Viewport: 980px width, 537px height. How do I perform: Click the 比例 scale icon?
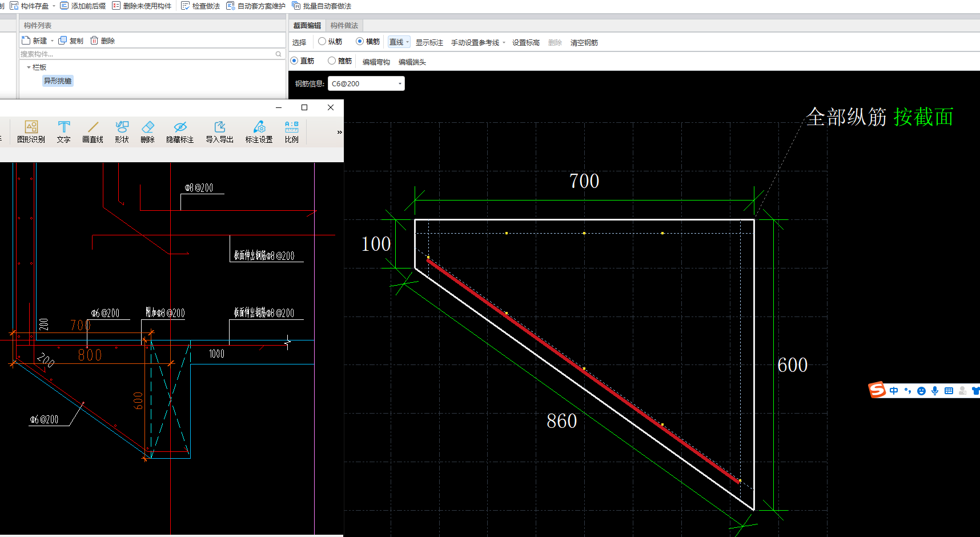292,127
